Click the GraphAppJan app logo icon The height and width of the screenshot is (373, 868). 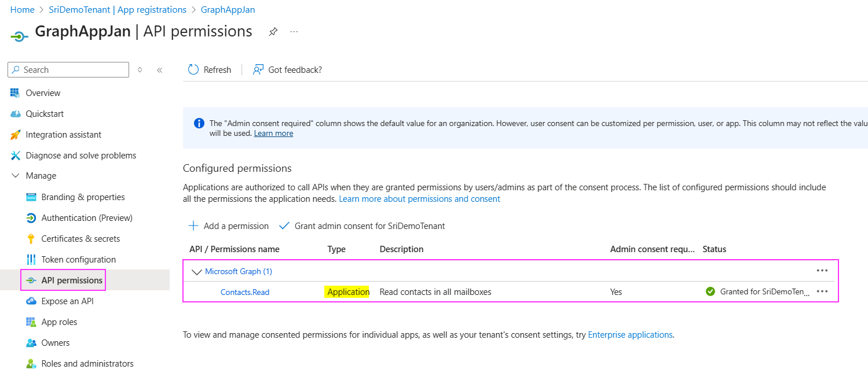tap(19, 36)
